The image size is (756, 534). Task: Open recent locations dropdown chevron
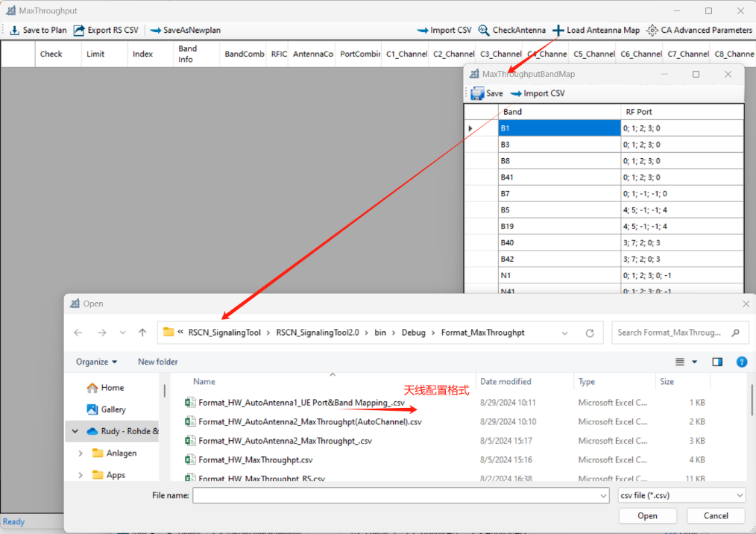(x=122, y=333)
